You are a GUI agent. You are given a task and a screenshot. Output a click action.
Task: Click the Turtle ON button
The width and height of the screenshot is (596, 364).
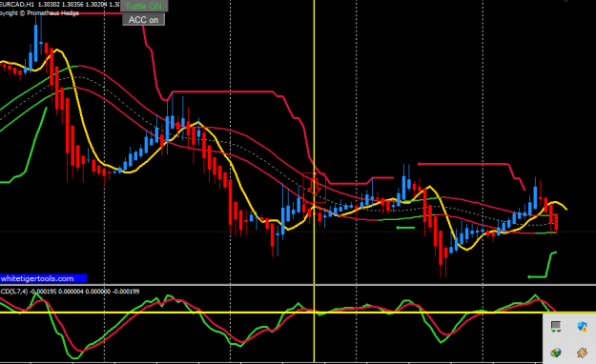click(x=144, y=6)
